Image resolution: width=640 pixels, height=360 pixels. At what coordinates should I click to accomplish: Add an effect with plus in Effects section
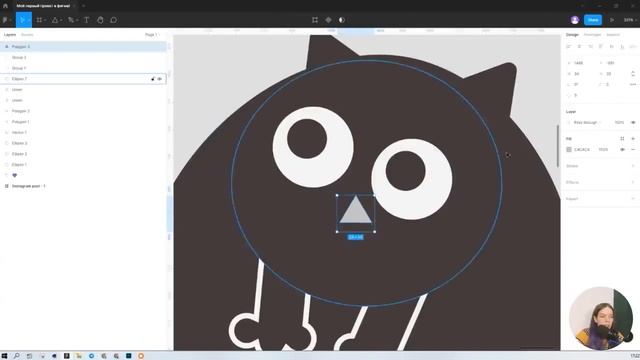pos(633,182)
